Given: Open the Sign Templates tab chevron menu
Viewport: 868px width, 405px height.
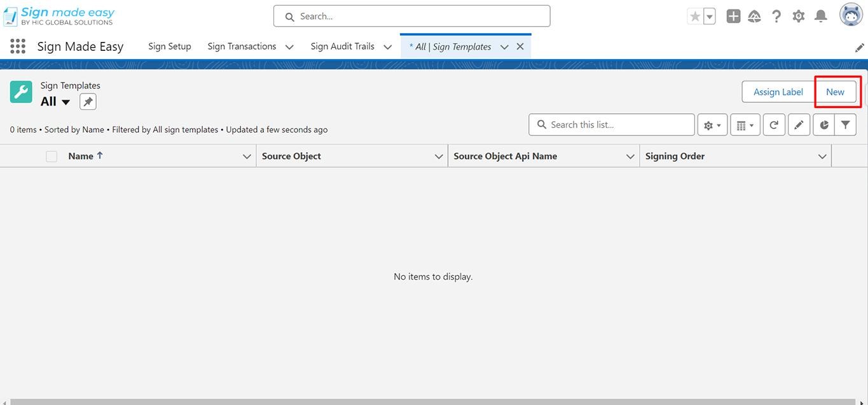Looking at the screenshot, I should tap(504, 47).
